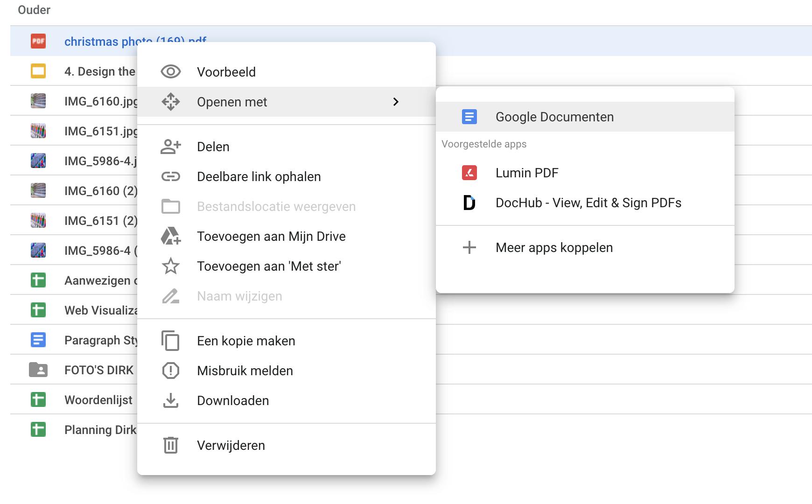Expand the Openen met submenu arrow
Viewport: 812px width, 504px height.
396,102
